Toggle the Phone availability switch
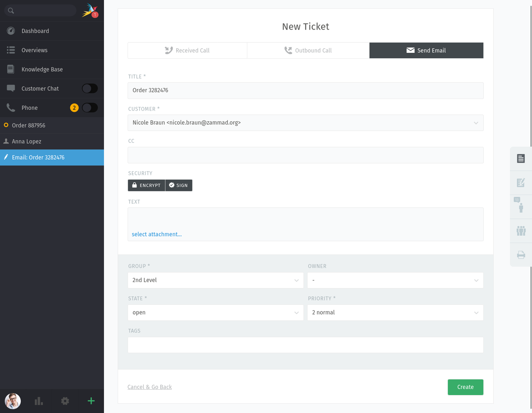Viewport: 532px width, 413px height. pos(90,107)
